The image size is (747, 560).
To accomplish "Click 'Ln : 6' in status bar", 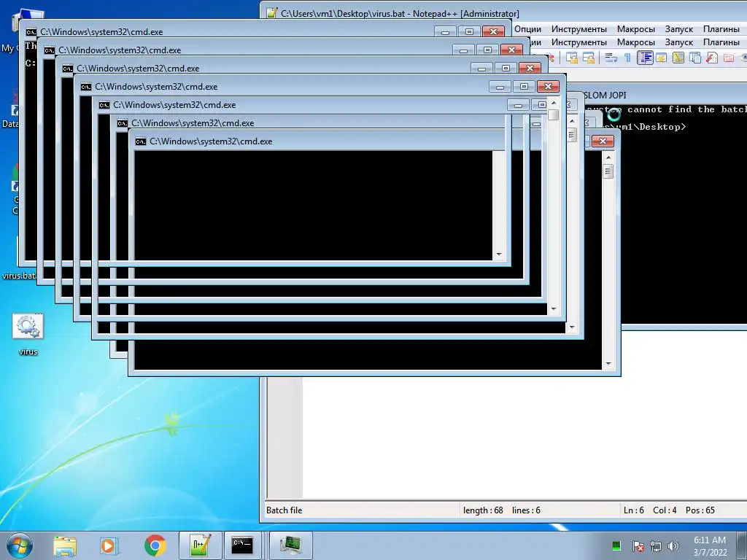I will [x=634, y=510].
